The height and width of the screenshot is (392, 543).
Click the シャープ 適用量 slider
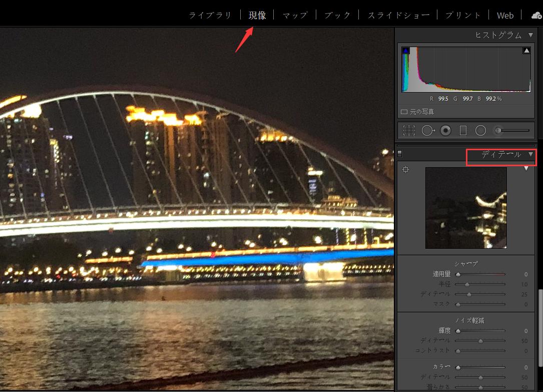coord(480,274)
